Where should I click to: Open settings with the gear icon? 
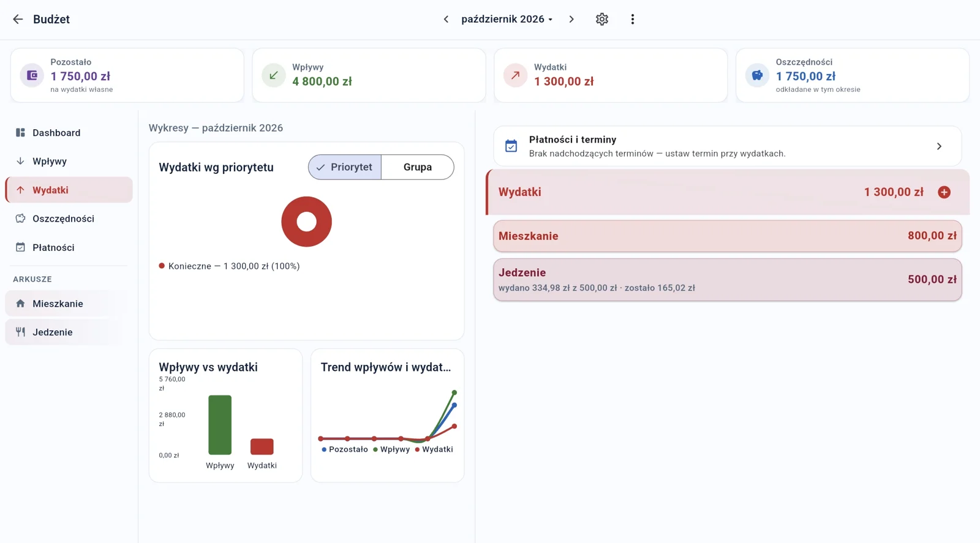tap(602, 19)
